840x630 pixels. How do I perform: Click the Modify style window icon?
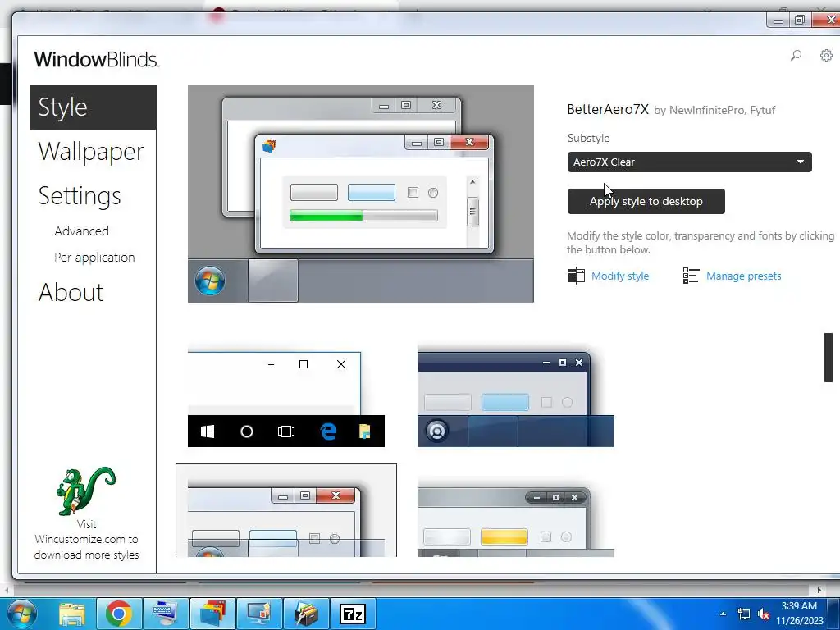577,276
